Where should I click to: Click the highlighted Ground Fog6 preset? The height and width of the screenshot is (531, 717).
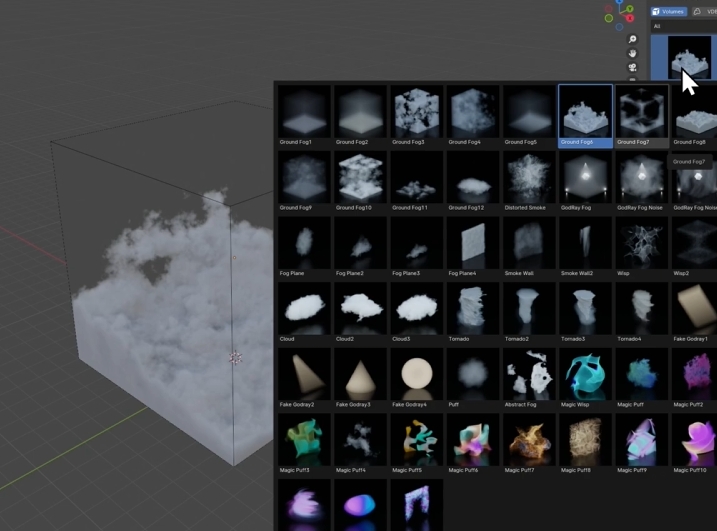tap(585, 116)
